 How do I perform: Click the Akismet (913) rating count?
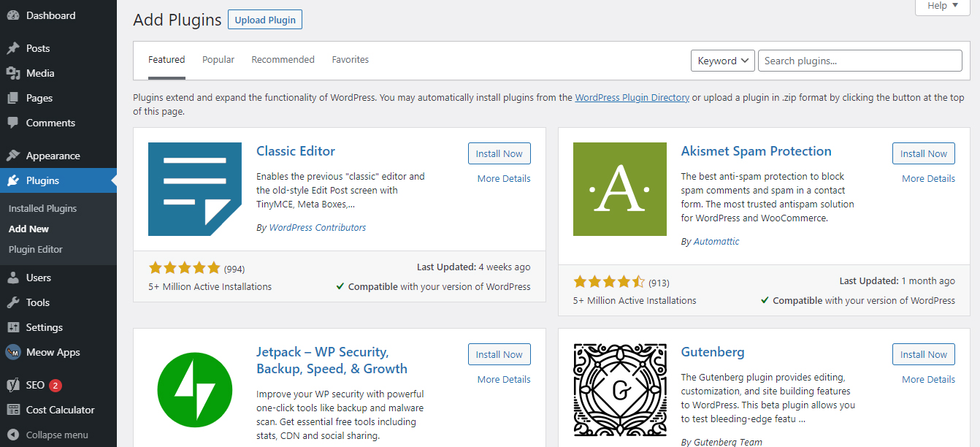[x=659, y=283]
